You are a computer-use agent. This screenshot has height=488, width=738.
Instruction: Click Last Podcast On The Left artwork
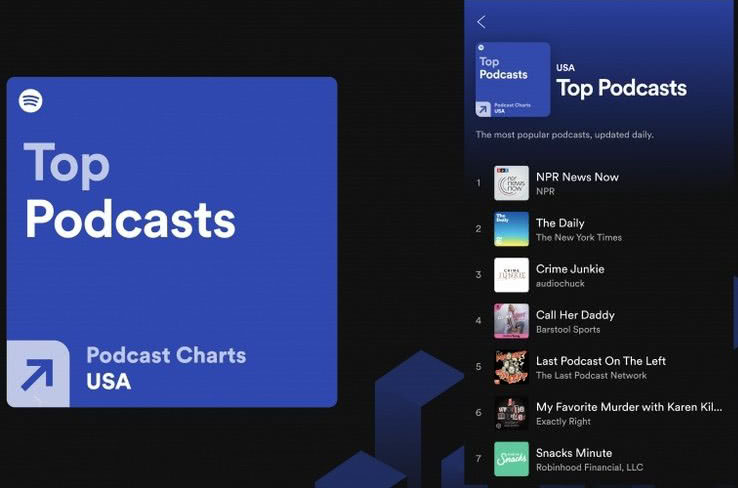tap(511, 367)
